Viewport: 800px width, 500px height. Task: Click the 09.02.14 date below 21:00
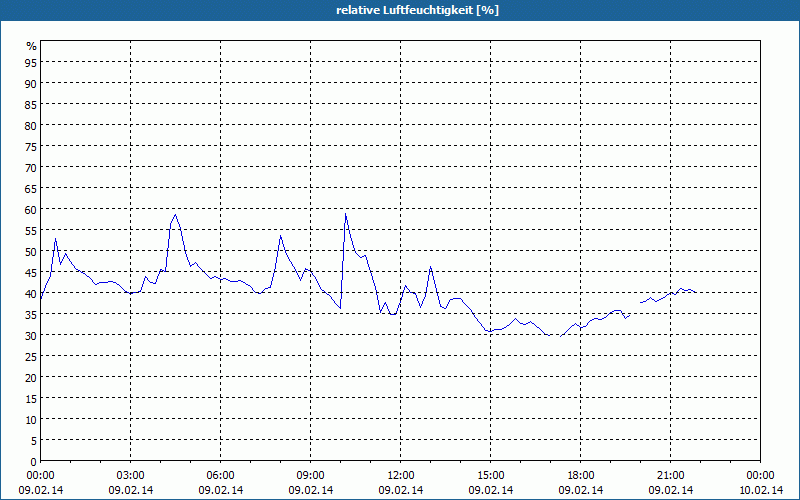[670, 490]
